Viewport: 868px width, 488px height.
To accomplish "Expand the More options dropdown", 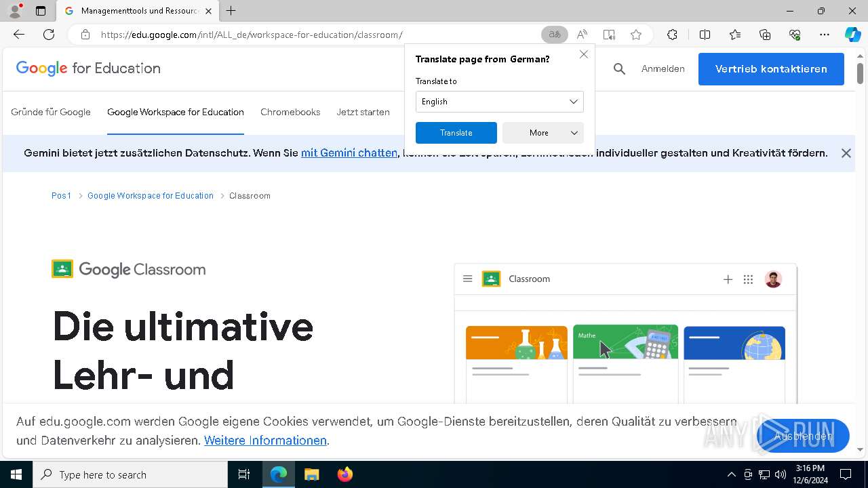I will (543, 133).
